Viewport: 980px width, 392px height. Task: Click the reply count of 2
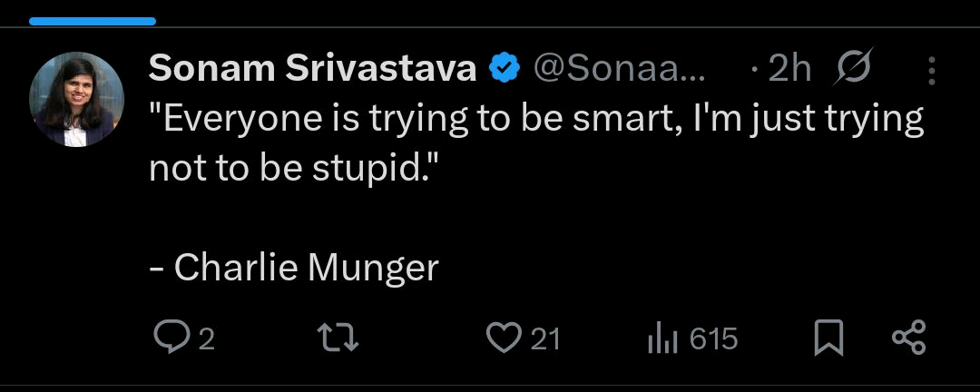206,339
